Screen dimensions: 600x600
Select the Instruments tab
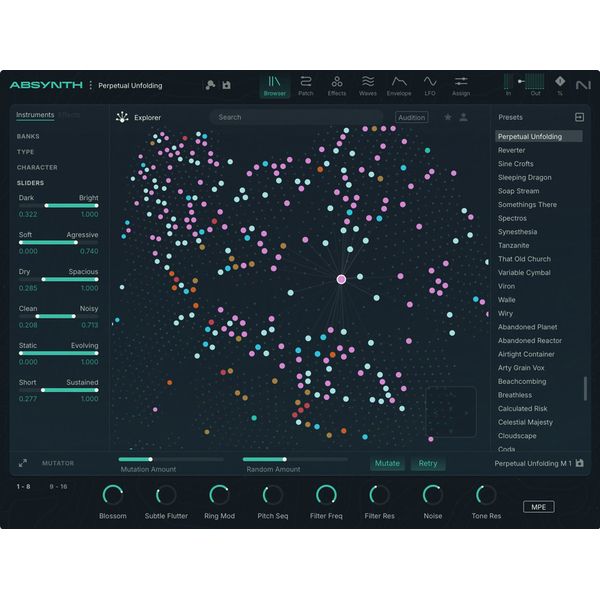[x=35, y=115]
